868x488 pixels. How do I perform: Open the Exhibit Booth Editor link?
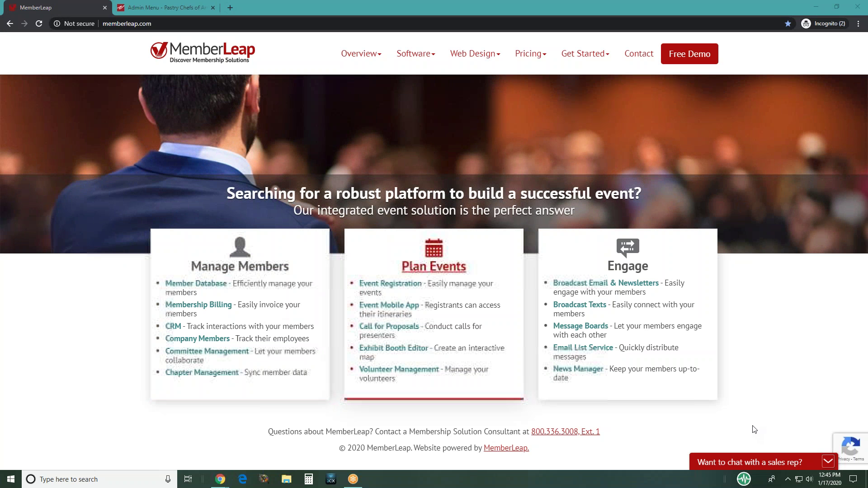(393, 348)
